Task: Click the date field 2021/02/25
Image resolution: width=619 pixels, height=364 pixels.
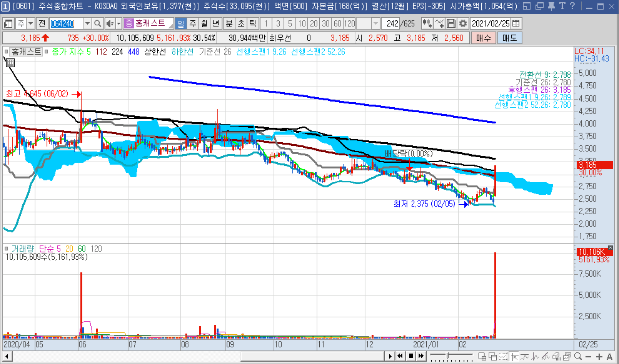Action: 491,24
